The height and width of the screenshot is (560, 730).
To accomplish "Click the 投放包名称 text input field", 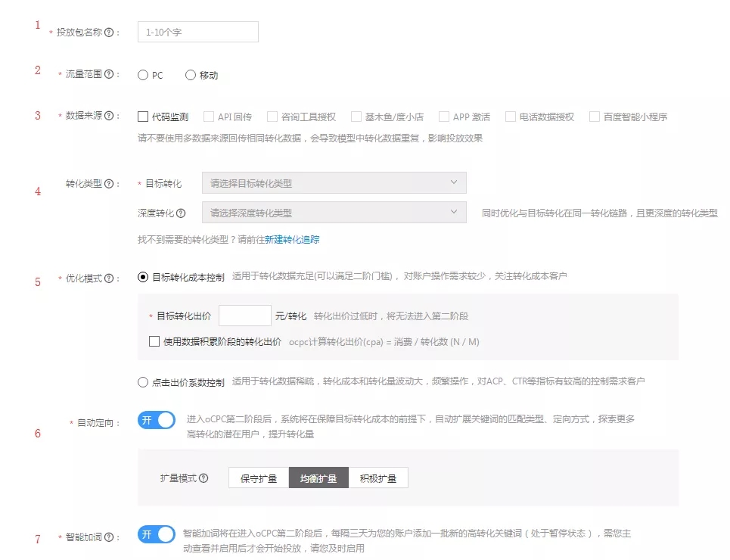I will (x=198, y=33).
